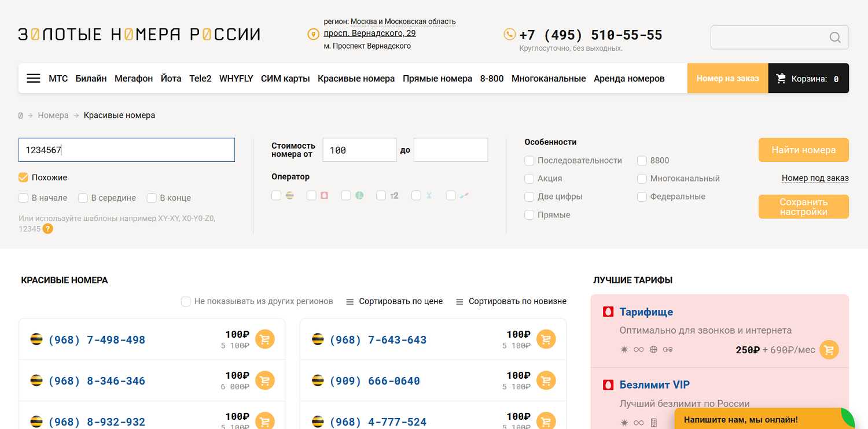Open the Номер под заказ link

815,178
